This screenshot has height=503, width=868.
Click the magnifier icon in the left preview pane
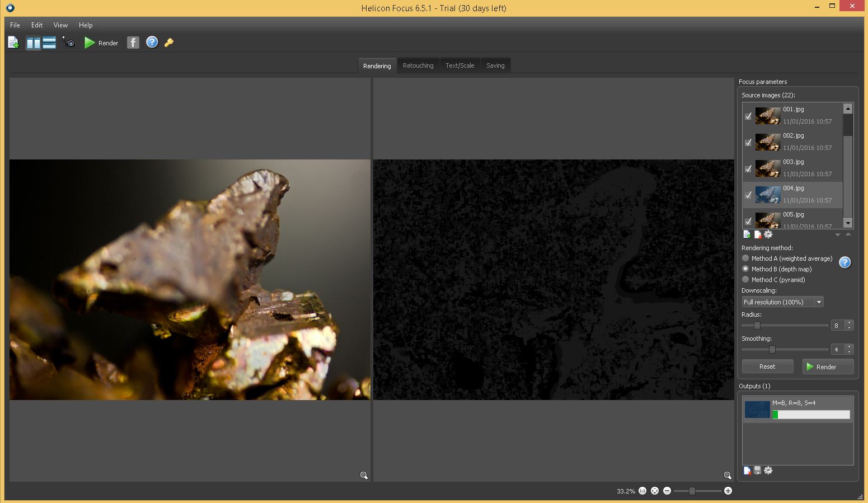tap(364, 476)
